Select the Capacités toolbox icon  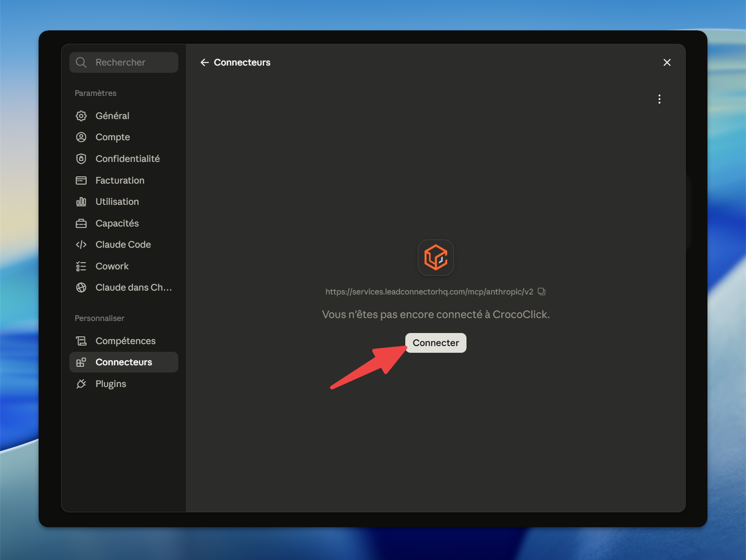click(x=81, y=223)
